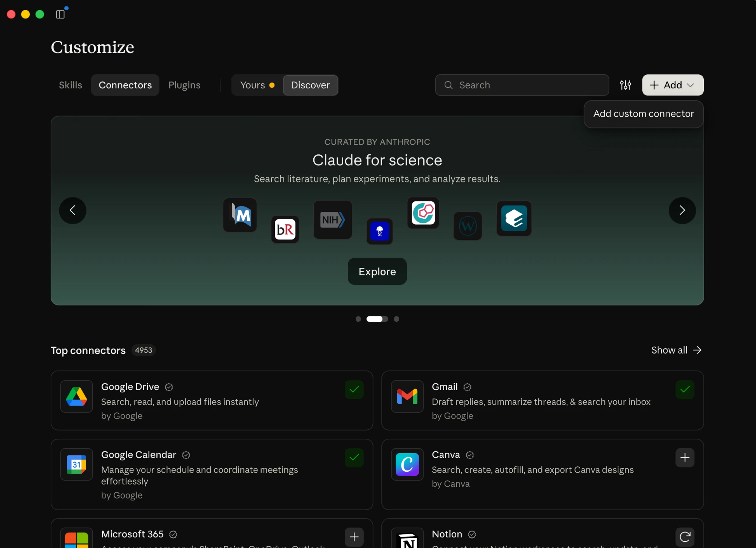Open the Skills tab
The height and width of the screenshot is (548, 756).
pyautogui.click(x=70, y=85)
